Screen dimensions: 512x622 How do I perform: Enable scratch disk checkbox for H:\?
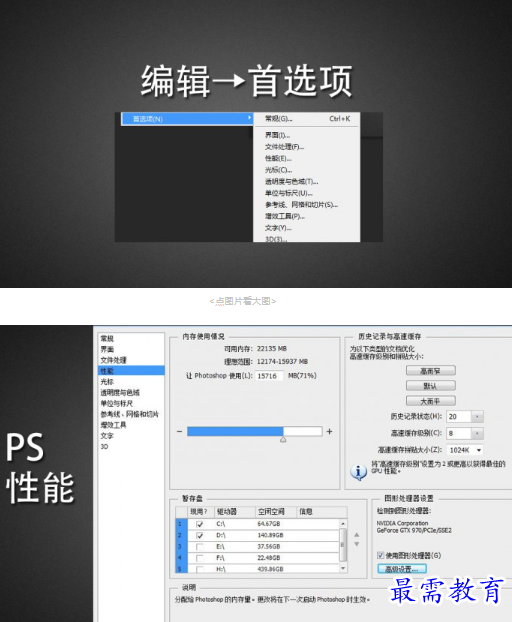tap(200, 569)
